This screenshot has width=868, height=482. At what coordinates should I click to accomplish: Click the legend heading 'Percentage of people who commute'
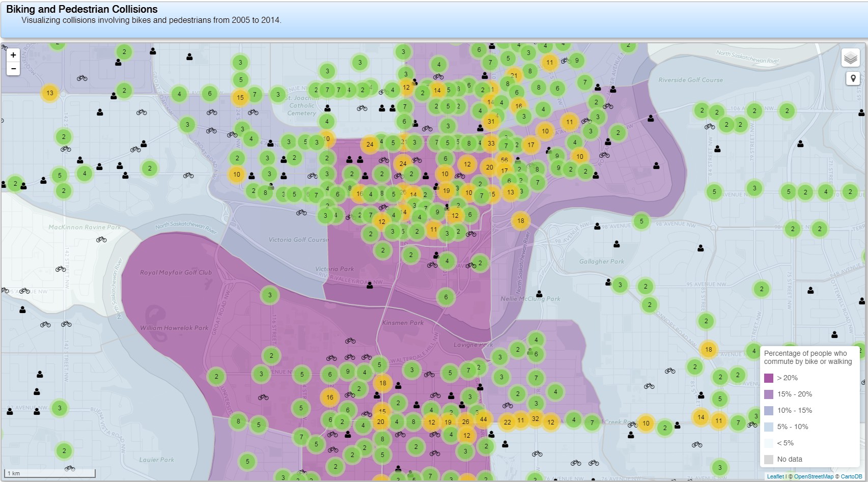pos(808,357)
